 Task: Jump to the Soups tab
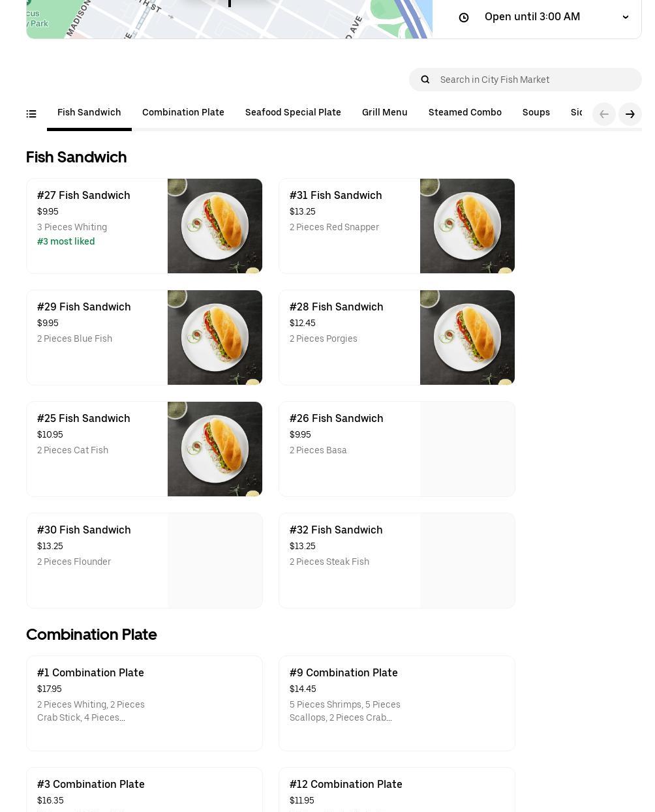tap(536, 113)
